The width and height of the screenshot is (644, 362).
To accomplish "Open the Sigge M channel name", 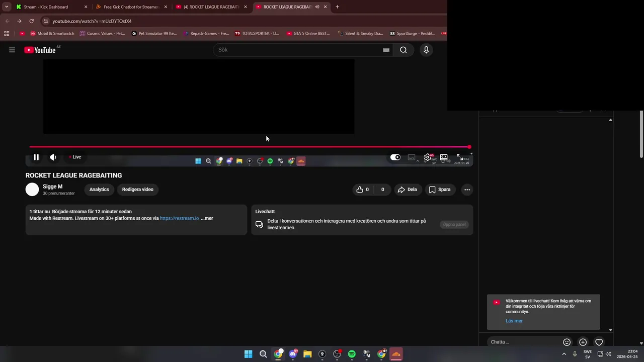I will coord(53,187).
